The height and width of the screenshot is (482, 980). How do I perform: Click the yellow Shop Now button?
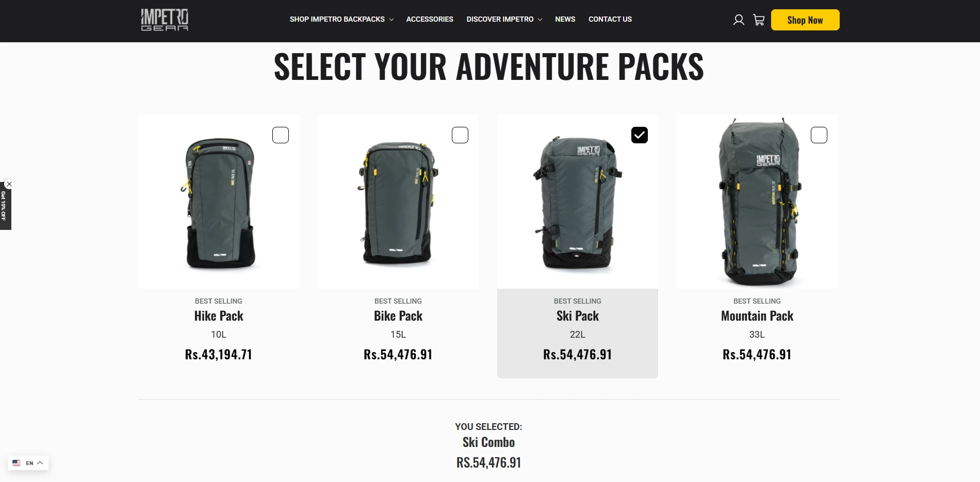(805, 20)
